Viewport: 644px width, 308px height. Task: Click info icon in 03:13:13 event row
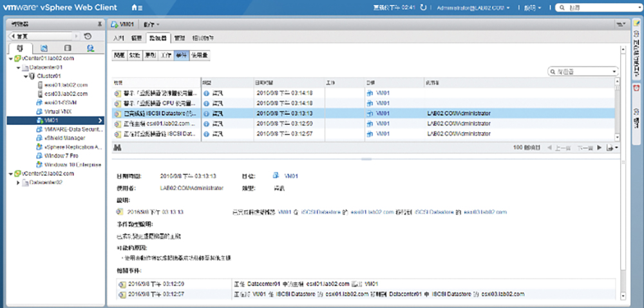tap(207, 113)
